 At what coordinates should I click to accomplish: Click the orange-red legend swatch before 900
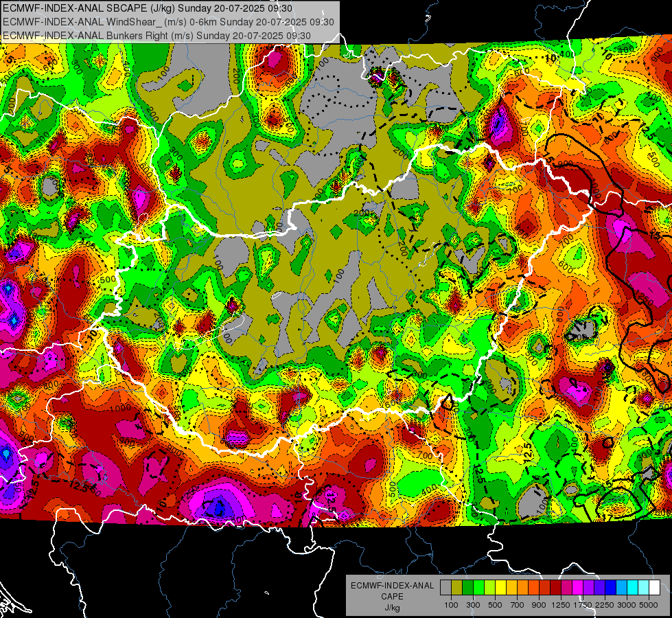(533, 588)
